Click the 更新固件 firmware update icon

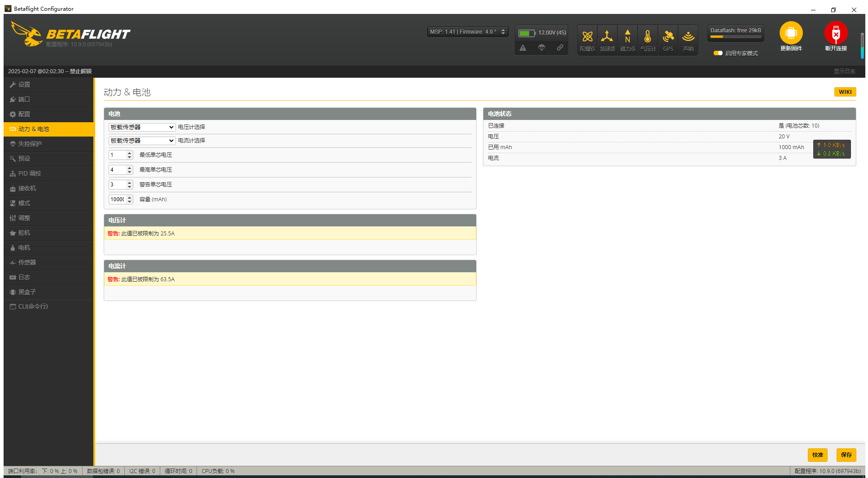coord(791,33)
